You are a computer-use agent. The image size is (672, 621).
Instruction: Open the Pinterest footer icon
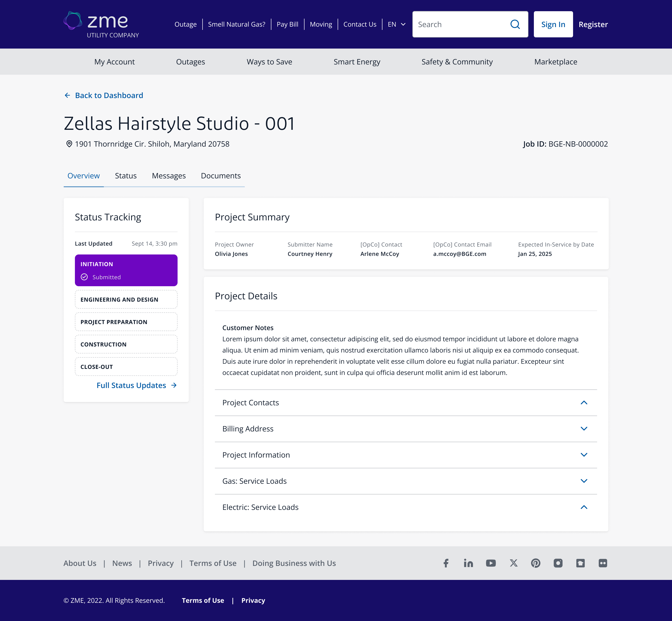[536, 563]
